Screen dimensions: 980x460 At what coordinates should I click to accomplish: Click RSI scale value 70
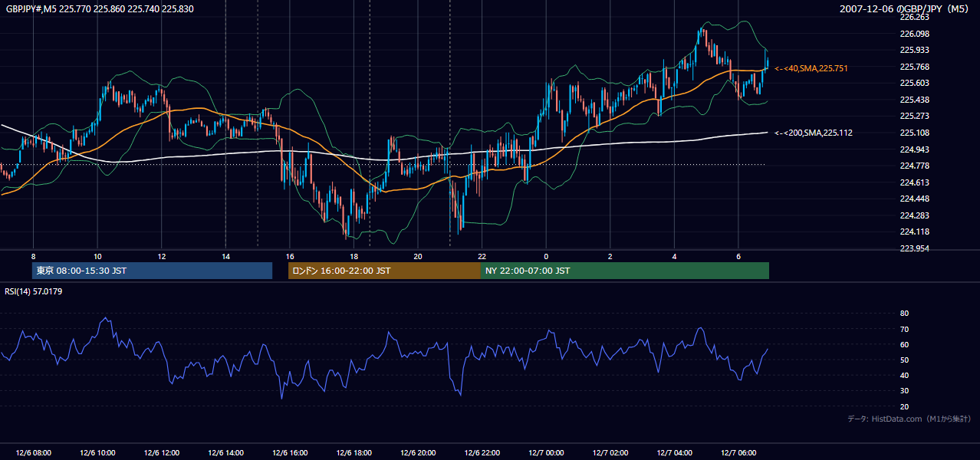pos(904,329)
